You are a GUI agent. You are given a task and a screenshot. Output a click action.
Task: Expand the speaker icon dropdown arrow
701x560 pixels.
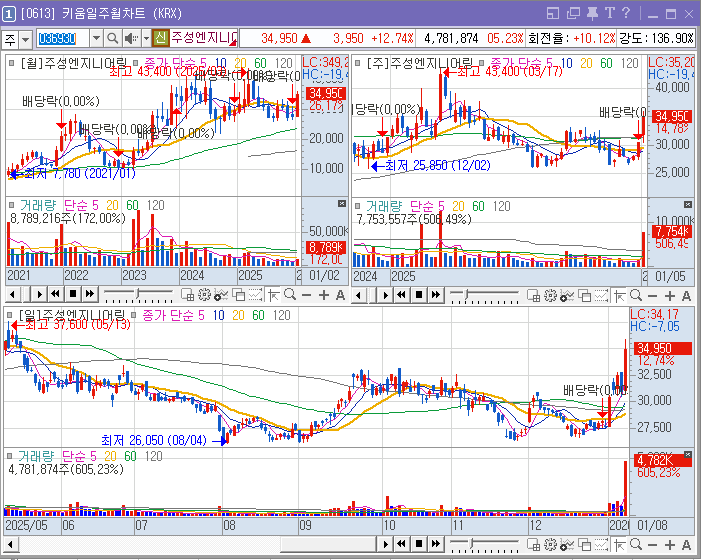pyautogui.click(x=146, y=38)
